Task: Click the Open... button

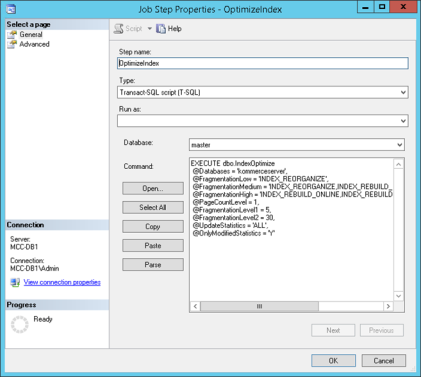Action: (153, 188)
